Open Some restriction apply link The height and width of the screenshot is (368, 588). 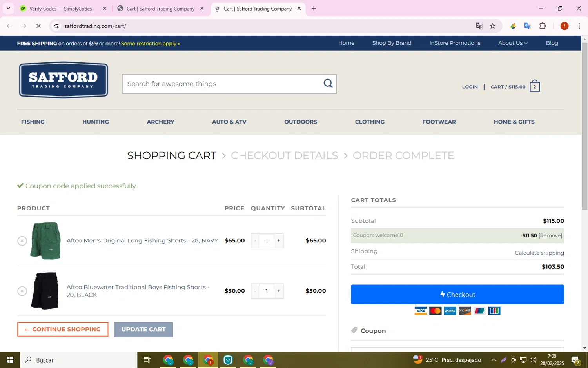(150, 43)
